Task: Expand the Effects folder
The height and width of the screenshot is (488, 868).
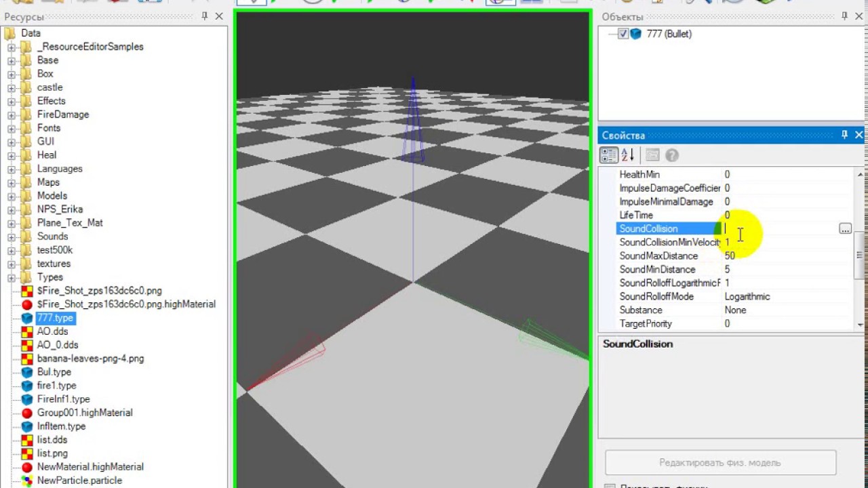Action: pos(11,101)
